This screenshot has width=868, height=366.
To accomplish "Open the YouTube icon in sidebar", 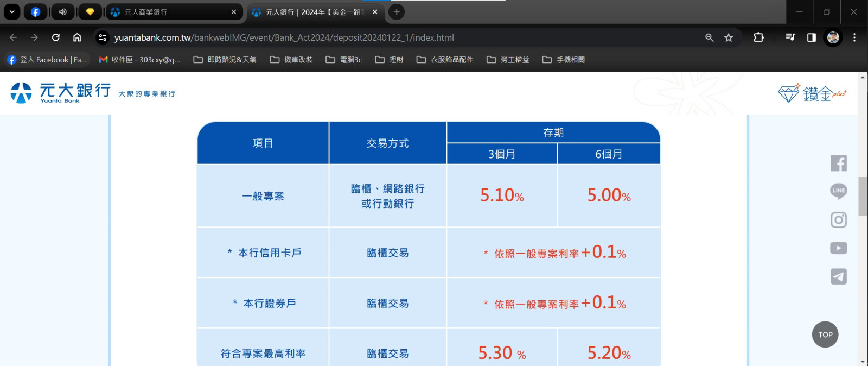I will [x=838, y=248].
